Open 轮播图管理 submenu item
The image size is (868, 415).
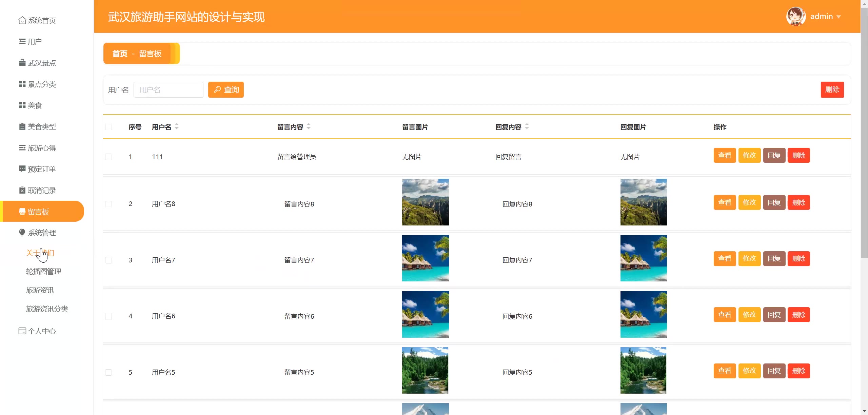(43, 272)
